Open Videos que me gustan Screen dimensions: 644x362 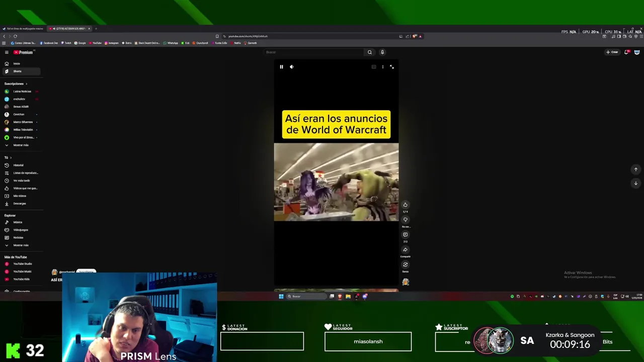tap(20, 188)
